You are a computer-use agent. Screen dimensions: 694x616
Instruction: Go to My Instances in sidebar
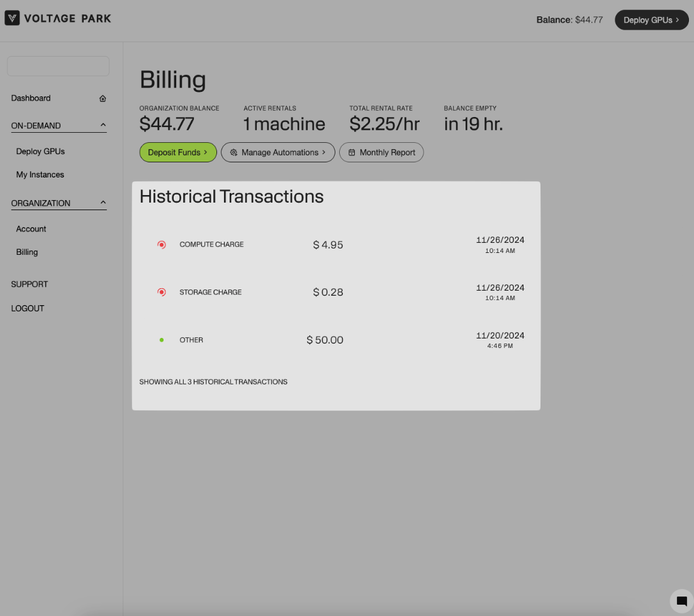(40, 174)
